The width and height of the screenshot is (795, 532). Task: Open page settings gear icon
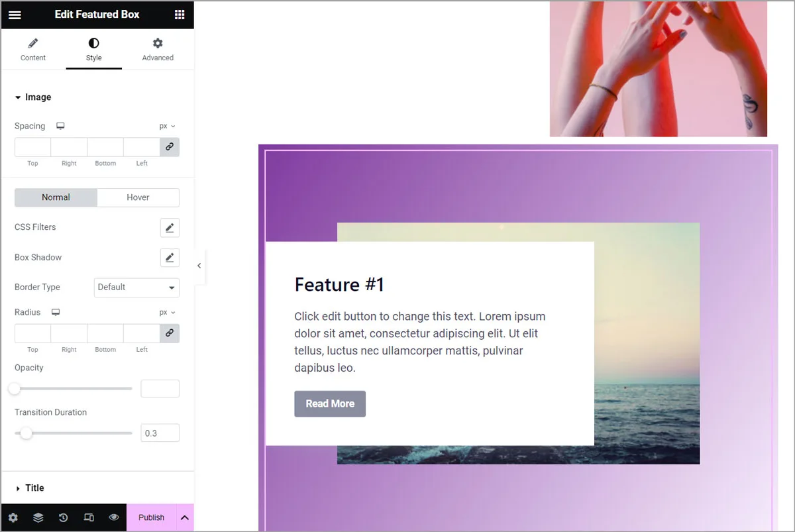pos(13,517)
